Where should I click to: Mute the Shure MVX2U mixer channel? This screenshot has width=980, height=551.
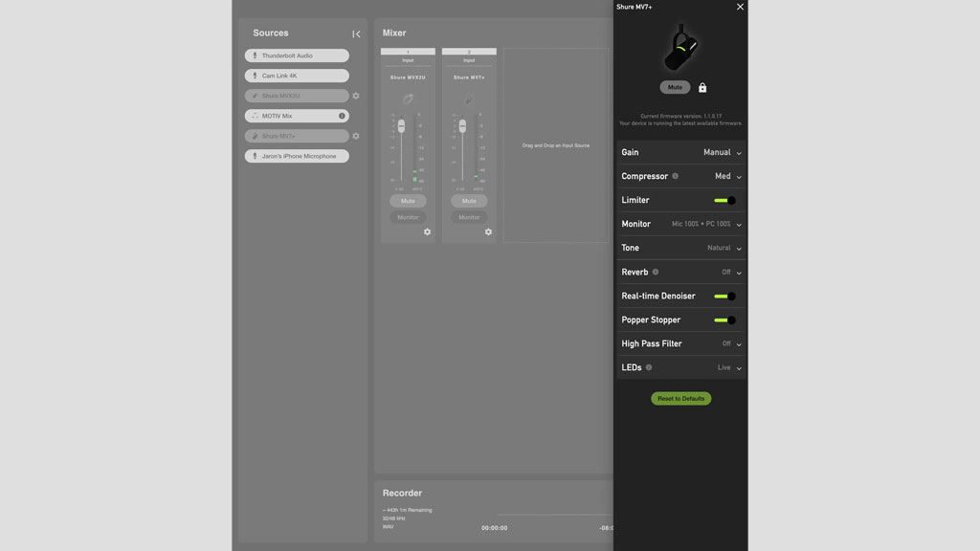pos(408,201)
